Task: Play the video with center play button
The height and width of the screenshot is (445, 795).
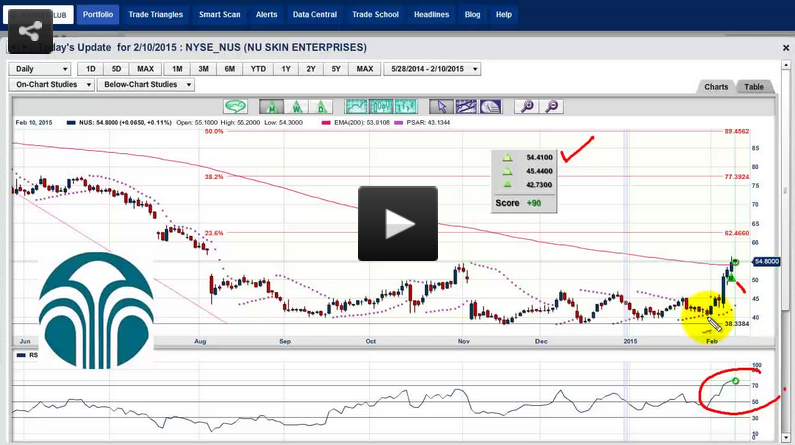Action: (x=398, y=224)
